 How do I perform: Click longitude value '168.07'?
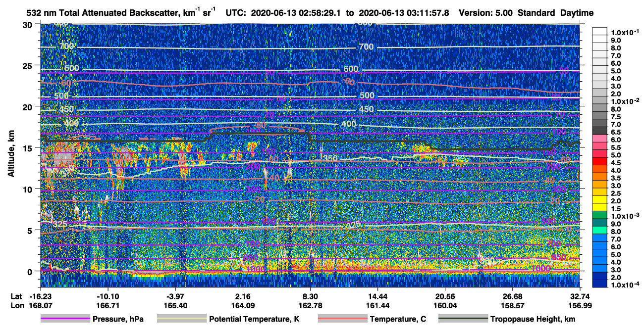coord(40,305)
